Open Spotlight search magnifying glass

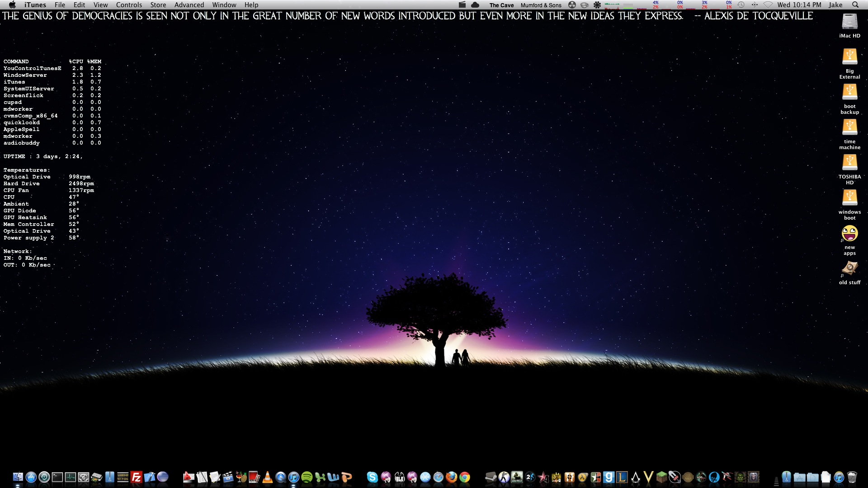855,5
